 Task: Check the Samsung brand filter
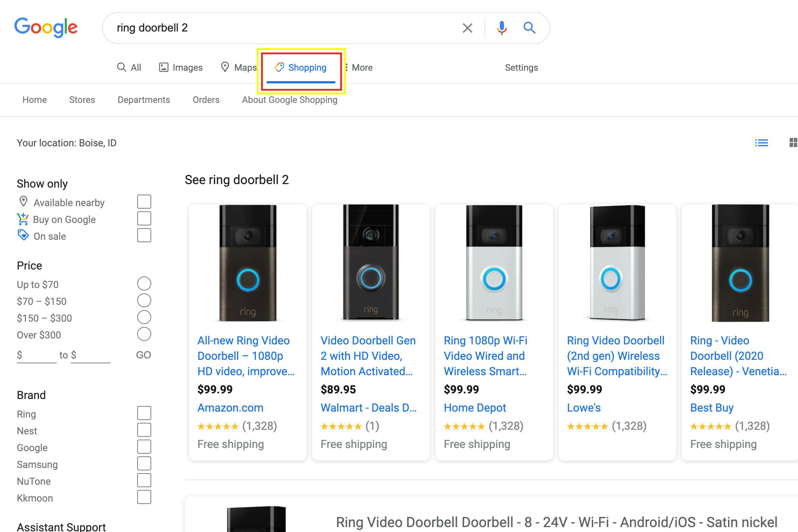pyautogui.click(x=144, y=464)
